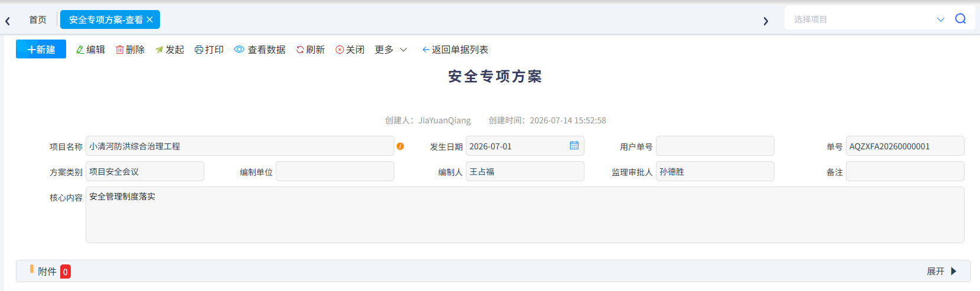The width and height of the screenshot is (980, 291).
Task: Click the 编制人 field 王占福
Action: click(525, 171)
